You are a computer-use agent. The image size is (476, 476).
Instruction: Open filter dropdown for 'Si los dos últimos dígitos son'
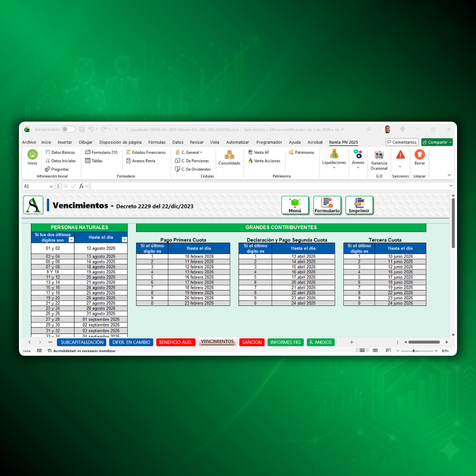pos(71,240)
